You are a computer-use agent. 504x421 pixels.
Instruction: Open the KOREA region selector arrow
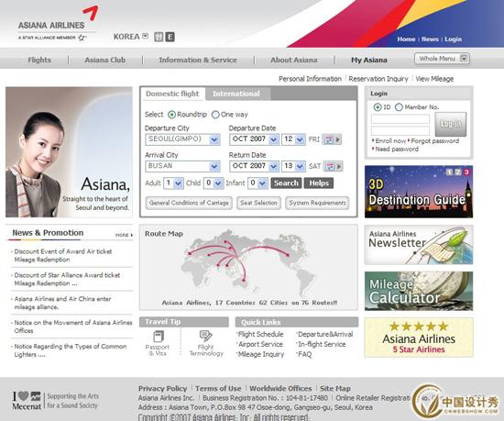tap(146, 36)
